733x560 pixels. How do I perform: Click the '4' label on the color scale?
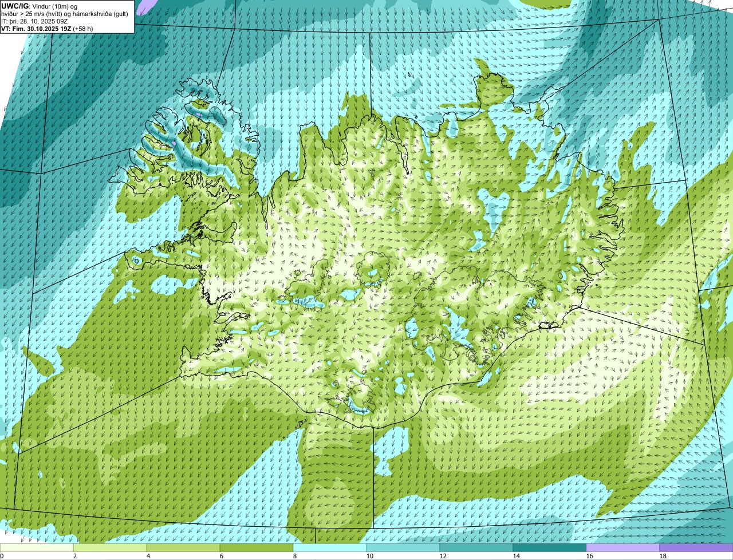click(x=148, y=556)
